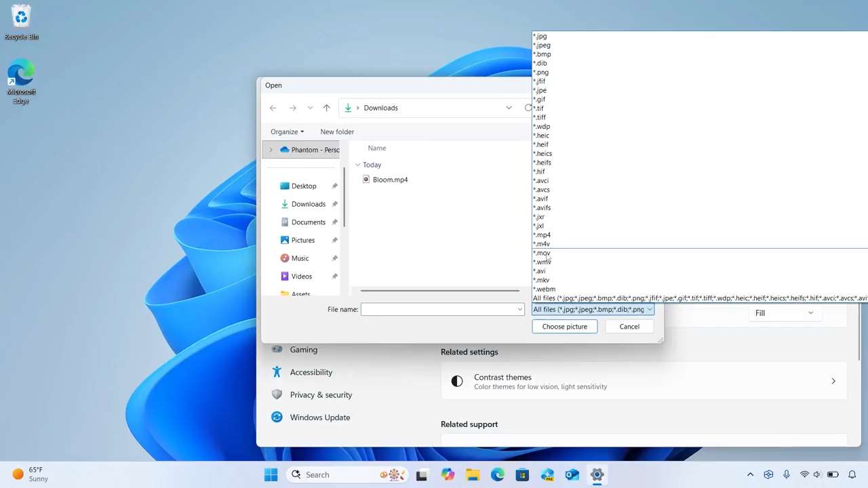Click the Up directory arrow icon
Screen dimensions: 868x488
tap(326, 108)
